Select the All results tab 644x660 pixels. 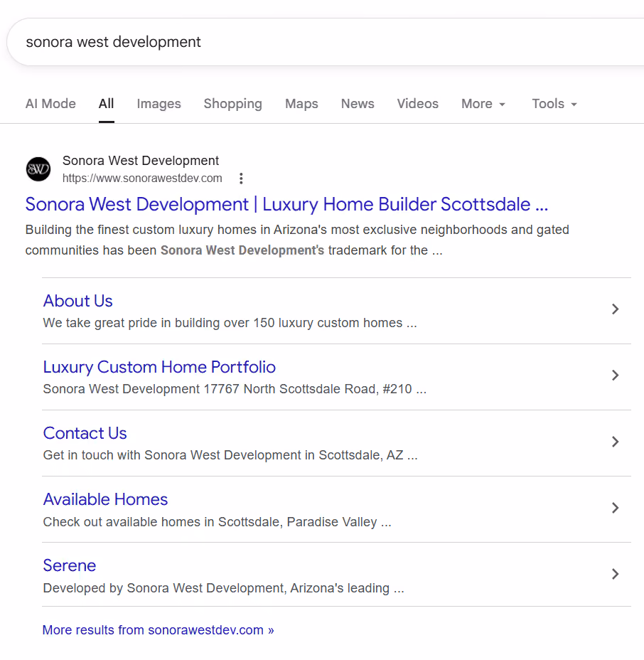click(x=107, y=104)
